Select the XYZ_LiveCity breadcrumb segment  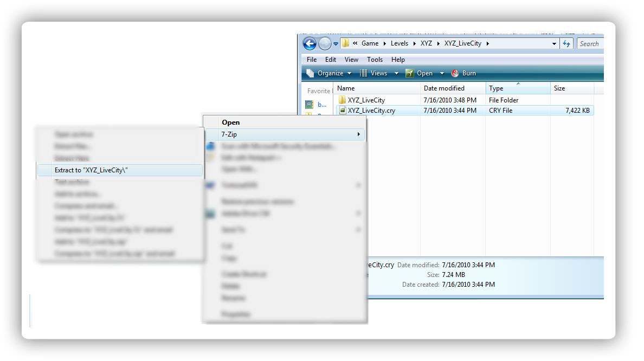462,43
